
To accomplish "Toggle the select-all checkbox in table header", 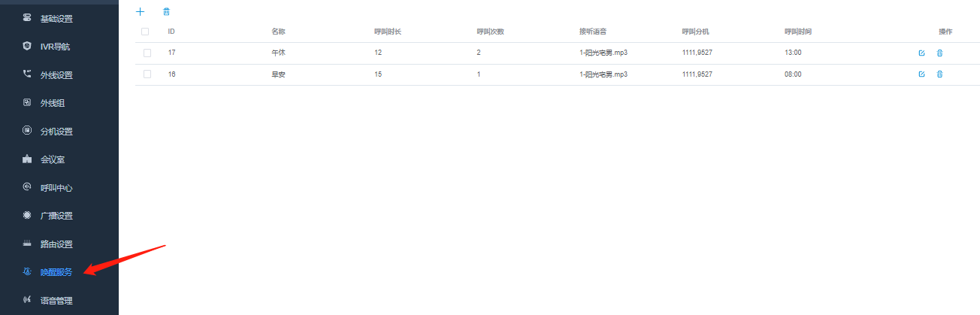I will (x=145, y=32).
